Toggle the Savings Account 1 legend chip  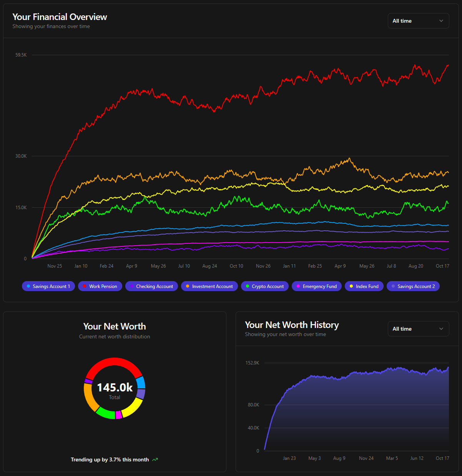click(48, 286)
